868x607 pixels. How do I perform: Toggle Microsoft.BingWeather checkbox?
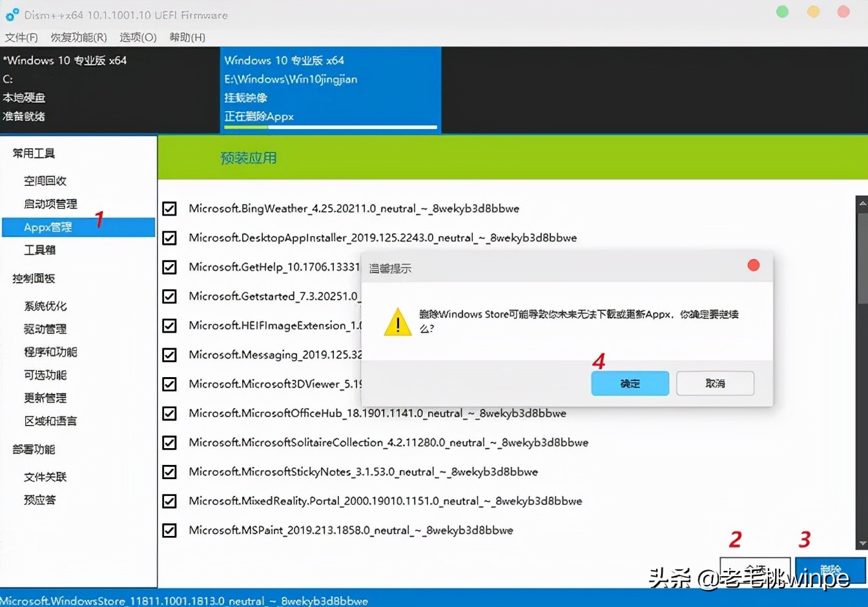click(x=169, y=209)
